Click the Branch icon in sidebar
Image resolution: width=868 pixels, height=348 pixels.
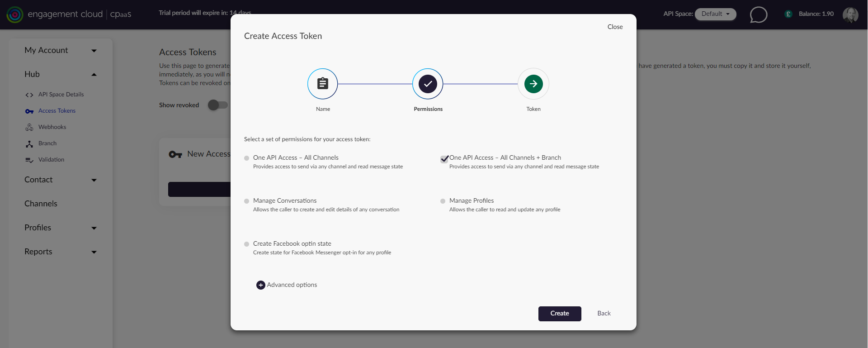point(29,144)
